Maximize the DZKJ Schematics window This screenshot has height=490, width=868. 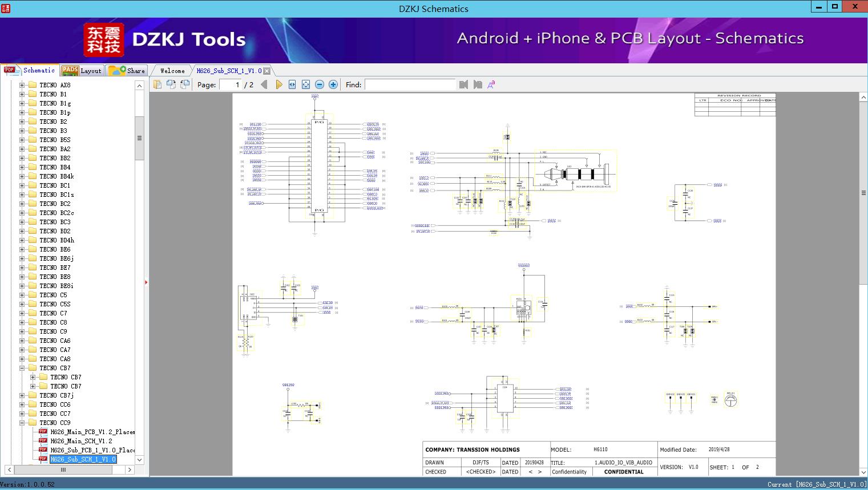pos(835,7)
